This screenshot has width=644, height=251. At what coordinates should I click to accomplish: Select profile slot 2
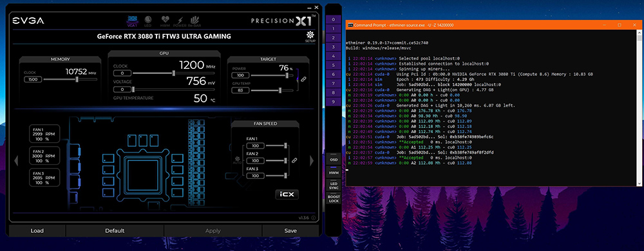334,38
